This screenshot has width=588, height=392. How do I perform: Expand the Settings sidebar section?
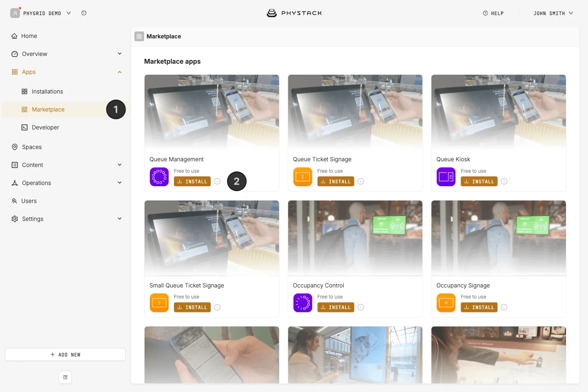120,219
